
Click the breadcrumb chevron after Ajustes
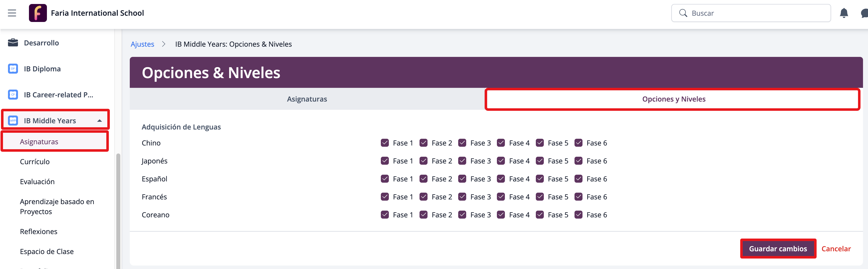coord(164,44)
